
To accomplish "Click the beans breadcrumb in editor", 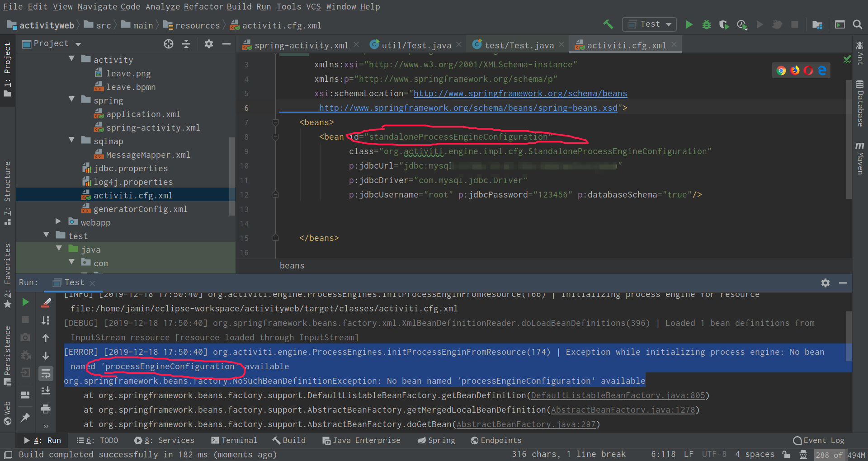I will pyautogui.click(x=292, y=266).
